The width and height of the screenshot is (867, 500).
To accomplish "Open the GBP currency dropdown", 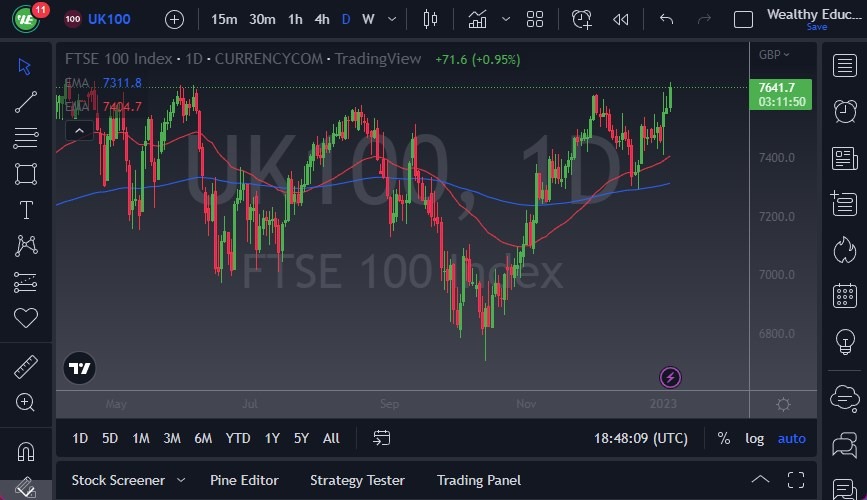I will click(774, 55).
